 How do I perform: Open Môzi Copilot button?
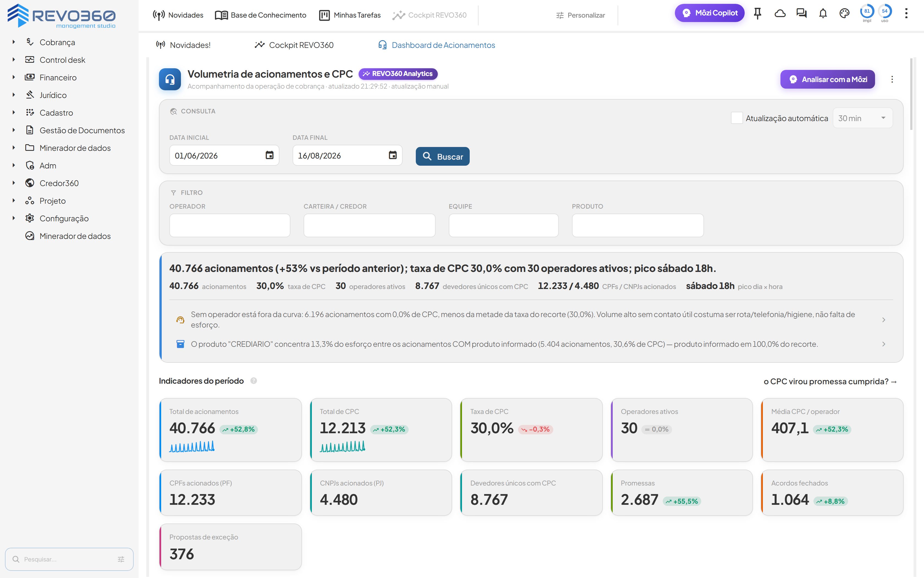[x=710, y=13]
